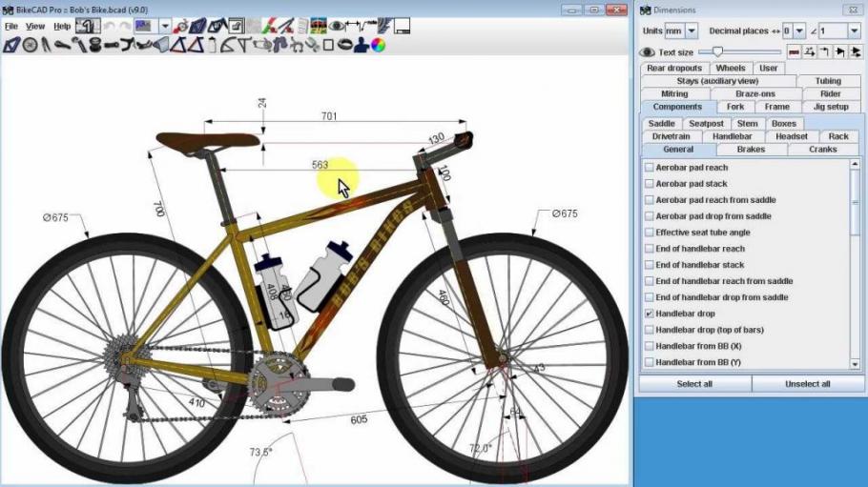Image resolution: width=868 pixels, height=487 pixels.
Task: Click the fork icon in second toolbar row
Action: [x=46, y=45]
